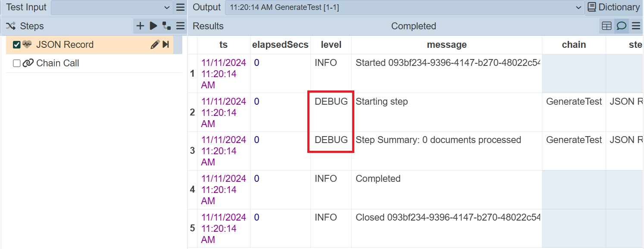
Task: Run the chain with the play icon
Action: coord(153,26)
